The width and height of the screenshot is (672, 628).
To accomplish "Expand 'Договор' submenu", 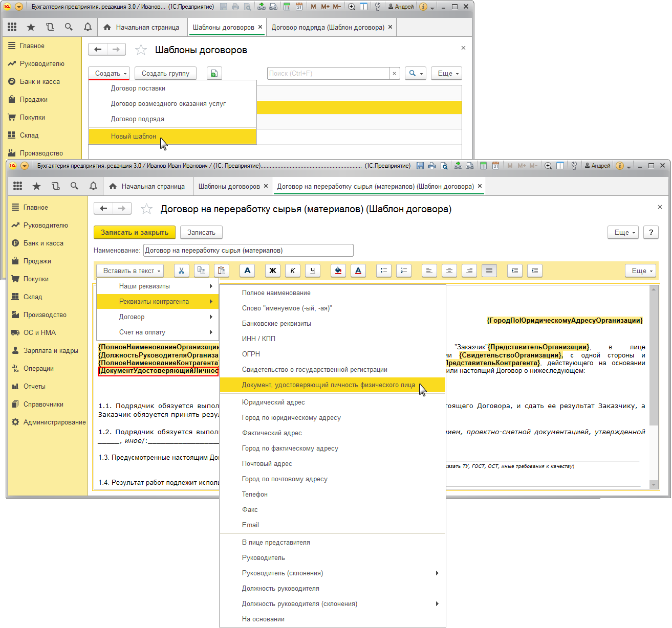I will [158, 317].
